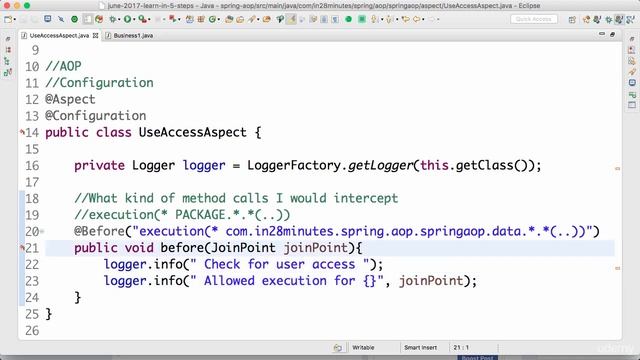Start debugging with the bug icon
640x360 pixels.
point(113,19)
